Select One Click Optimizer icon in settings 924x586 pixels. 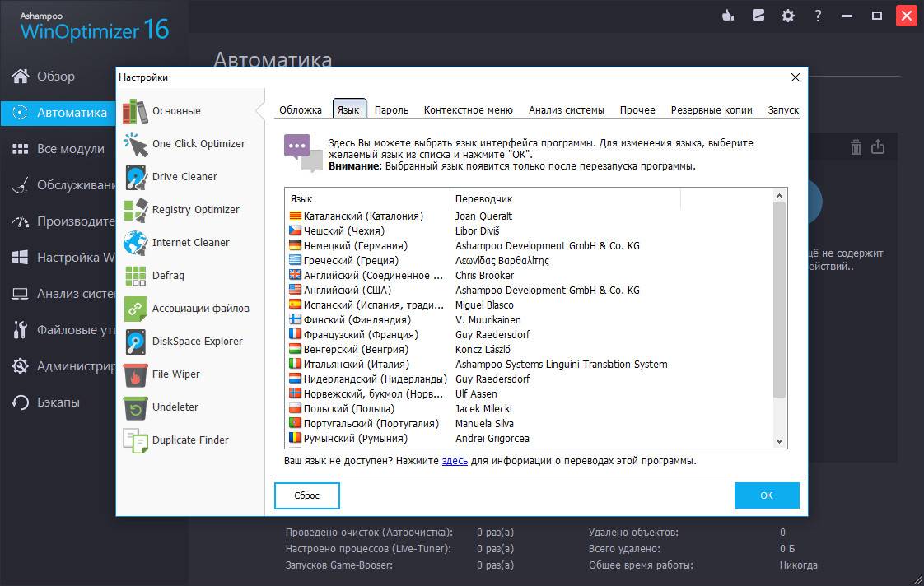[135, 144]
